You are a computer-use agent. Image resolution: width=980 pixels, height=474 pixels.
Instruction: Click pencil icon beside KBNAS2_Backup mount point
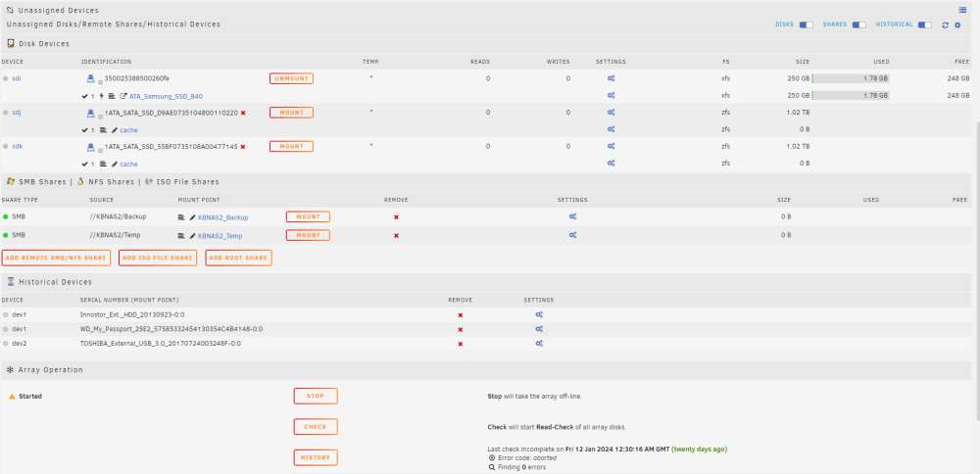(192, 217)
